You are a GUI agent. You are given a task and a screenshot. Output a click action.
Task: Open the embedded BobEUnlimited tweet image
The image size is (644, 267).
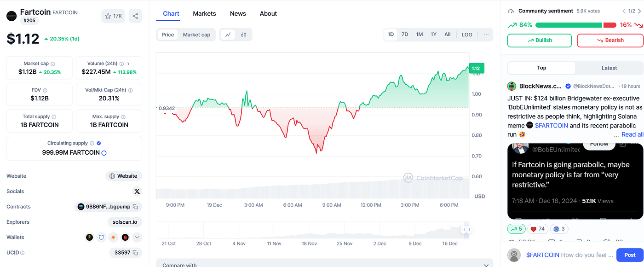click(575, 181)
